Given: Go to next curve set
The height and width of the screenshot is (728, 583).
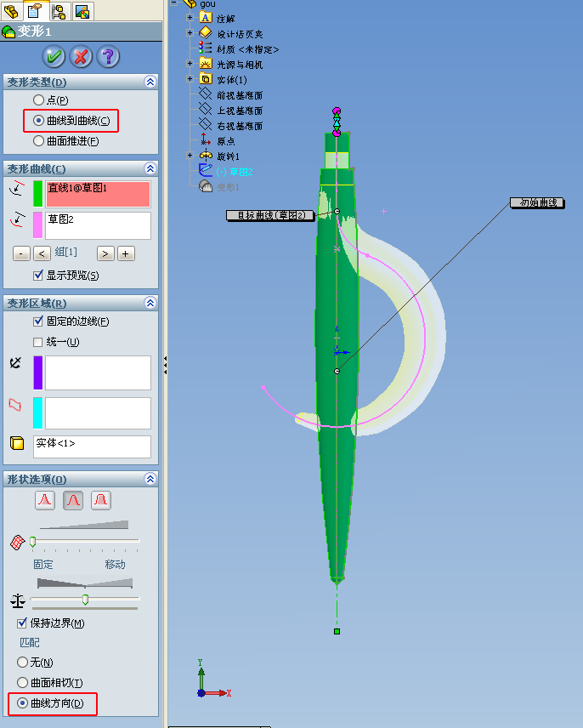Looking at the screenshot, I should 105,253.
